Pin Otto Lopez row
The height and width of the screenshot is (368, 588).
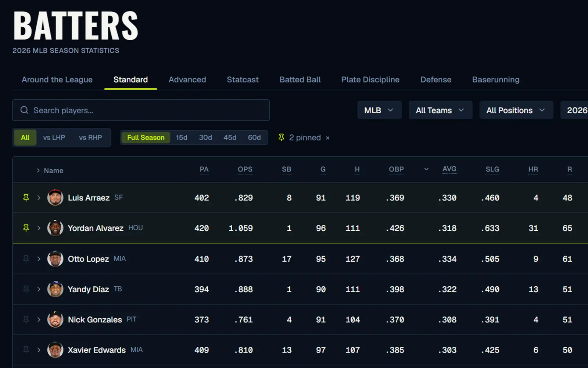pos(26,259)
